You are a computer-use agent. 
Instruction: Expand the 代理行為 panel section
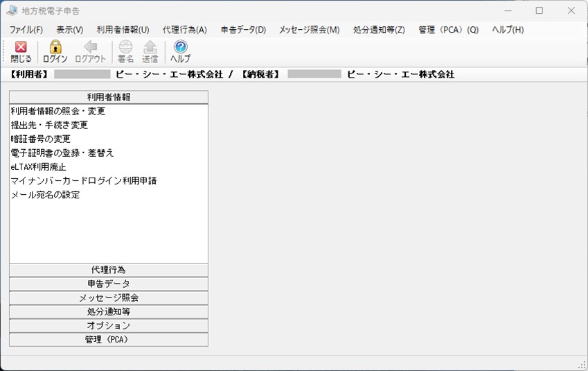coord(108,270)
